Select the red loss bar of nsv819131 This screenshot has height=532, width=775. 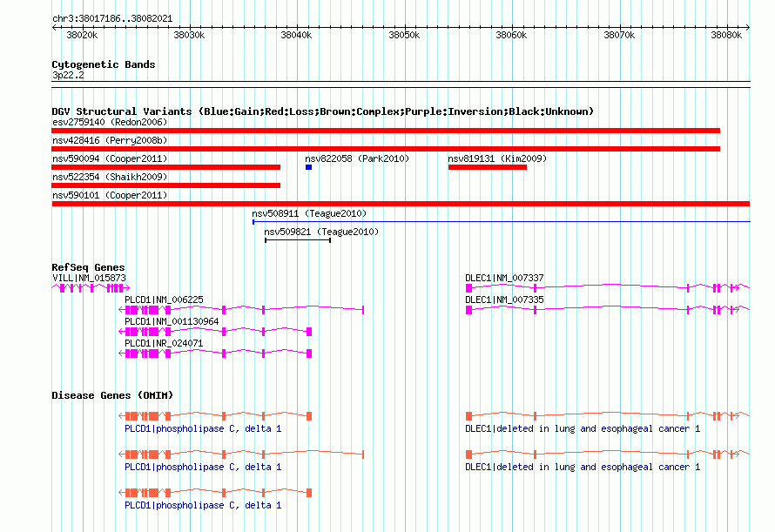pyautogui.click(x=488, y=167)
